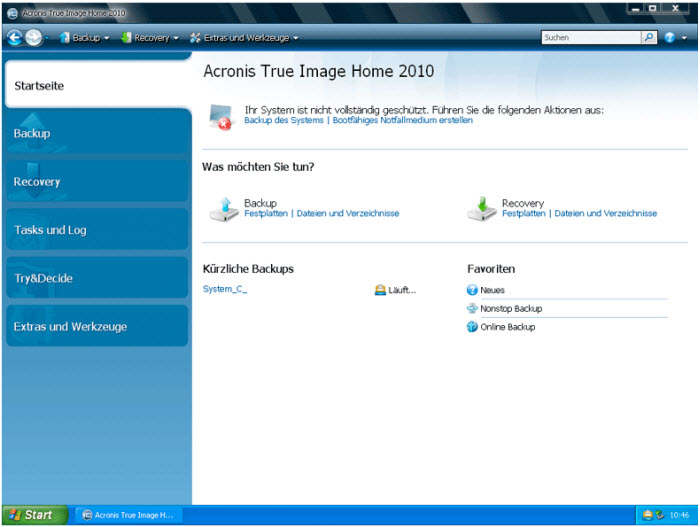700x527 pixels.
Task: Click the Recovery drive icon
Action: [482, 209]
